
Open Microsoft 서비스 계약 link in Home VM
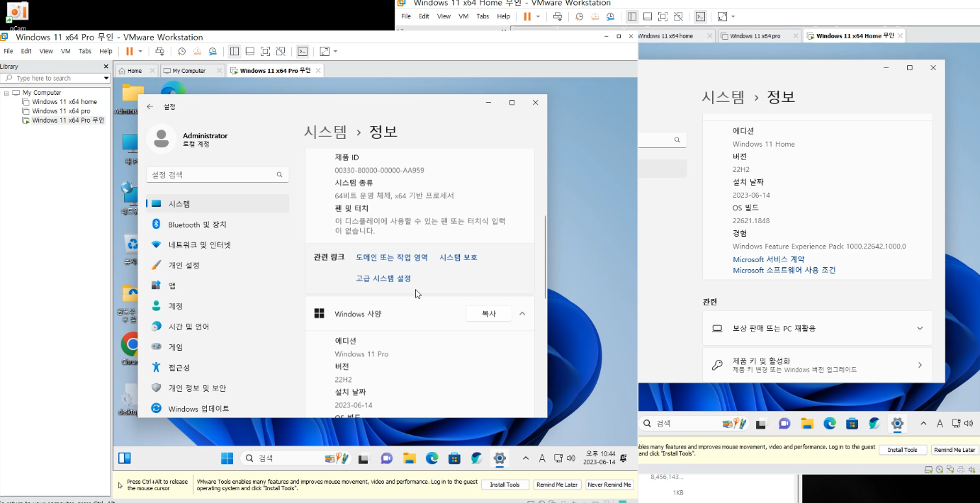[x=769, y=260]
